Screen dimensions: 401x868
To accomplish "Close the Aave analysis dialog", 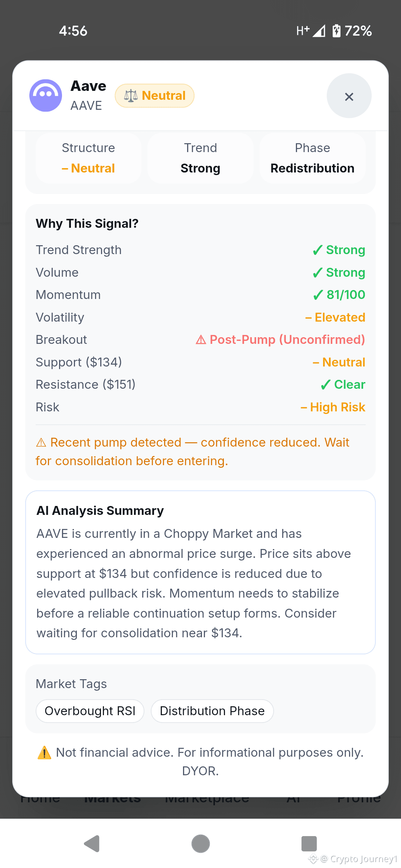I will coord(349,96).
